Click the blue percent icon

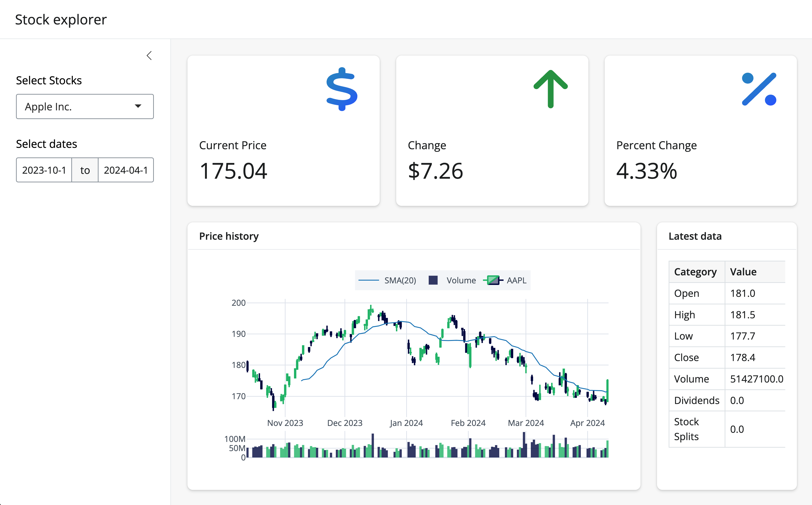click(x=759, y=89)
